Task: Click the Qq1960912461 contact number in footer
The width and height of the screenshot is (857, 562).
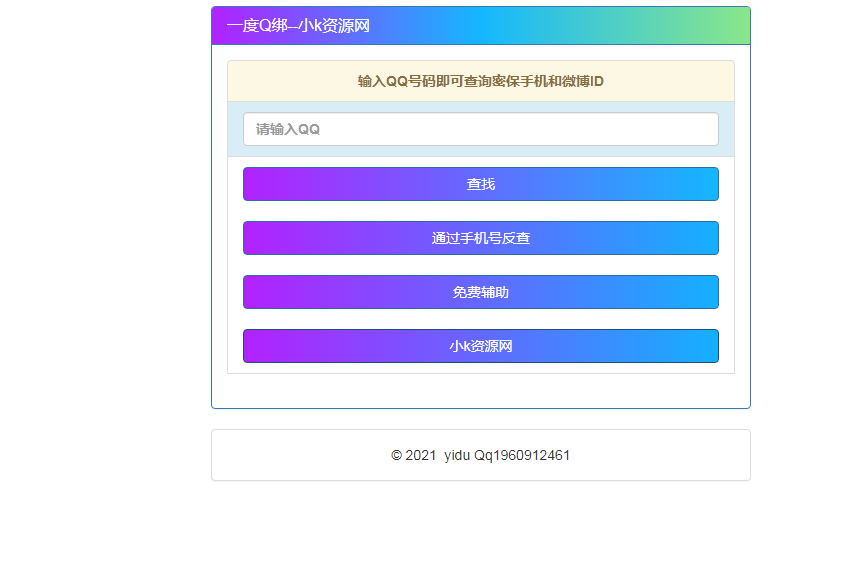Action: (522, 455)
